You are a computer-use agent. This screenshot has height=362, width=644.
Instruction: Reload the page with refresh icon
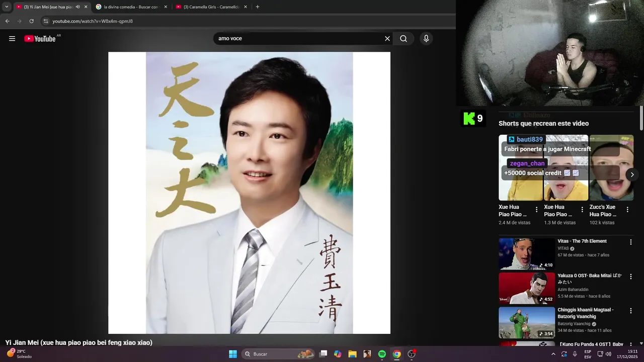pos(31,21)
